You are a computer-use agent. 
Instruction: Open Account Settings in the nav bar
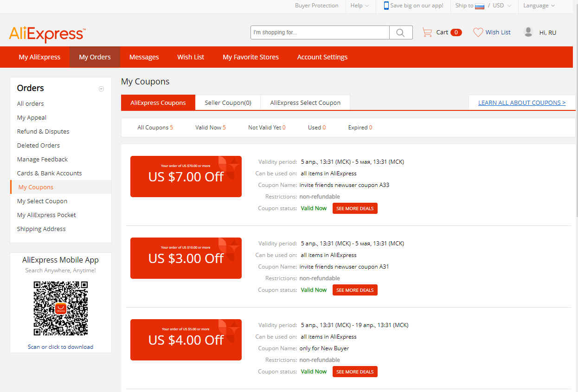[x=322, y=57]
